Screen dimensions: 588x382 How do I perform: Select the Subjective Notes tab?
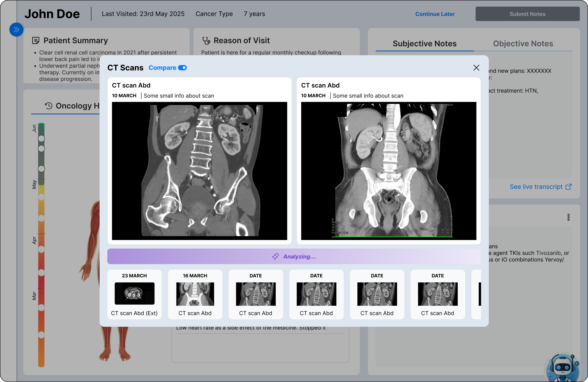coord(424,44)
